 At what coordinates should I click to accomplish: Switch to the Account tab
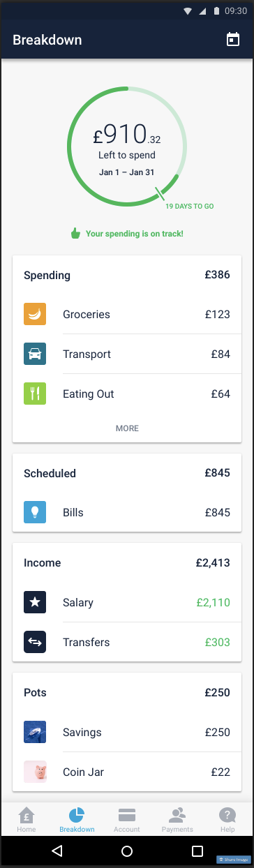click(x=127, y=820)
